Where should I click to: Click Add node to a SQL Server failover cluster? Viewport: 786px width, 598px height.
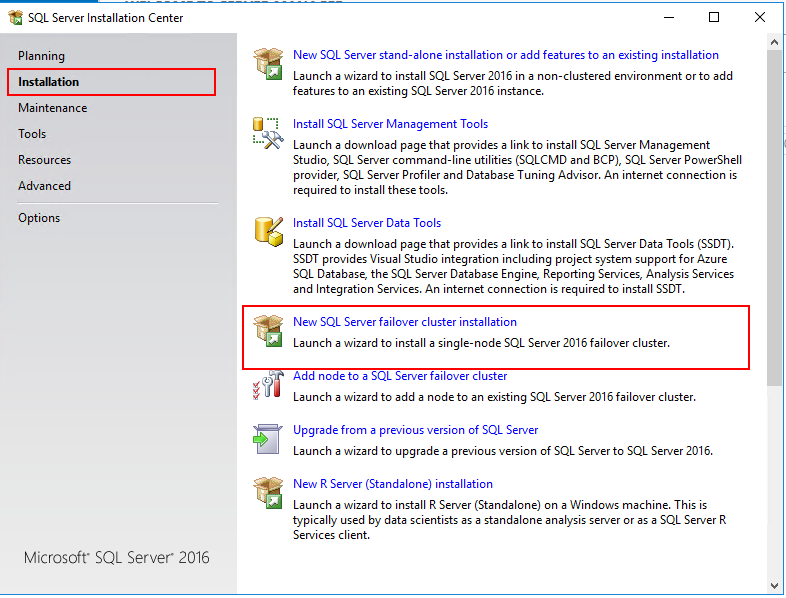400,376
